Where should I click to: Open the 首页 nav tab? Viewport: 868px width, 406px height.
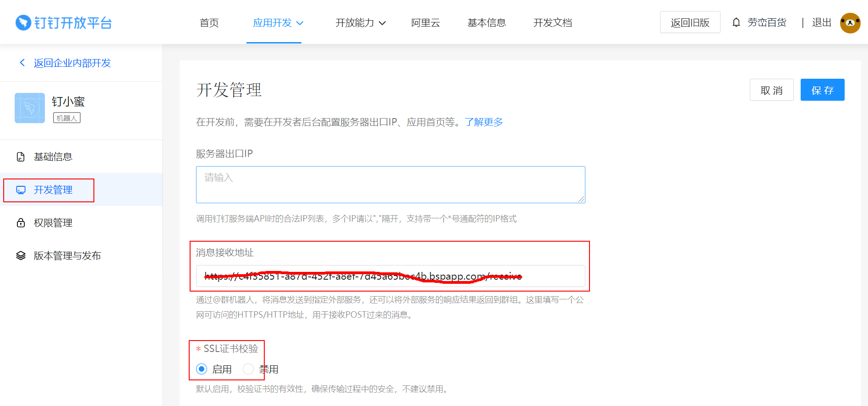click(x=209, y=23)
